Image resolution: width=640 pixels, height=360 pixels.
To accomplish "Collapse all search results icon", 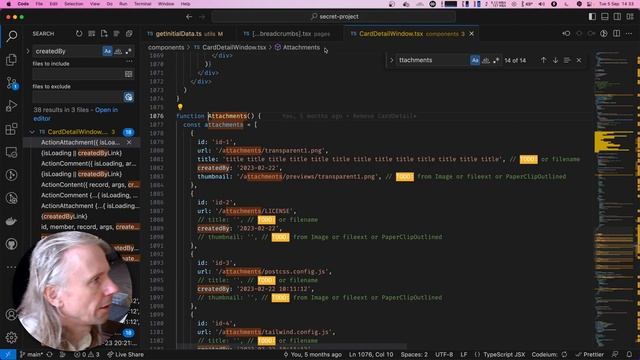I will tap(129, 33).
